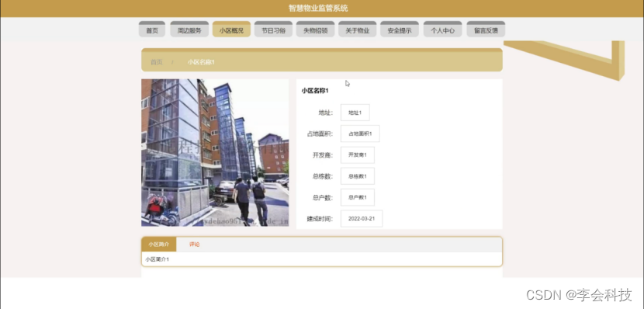The width and height of the screenshot is (644, 309).
Task: Click the 地址1 value box
Action: click(x=355, y=113)
